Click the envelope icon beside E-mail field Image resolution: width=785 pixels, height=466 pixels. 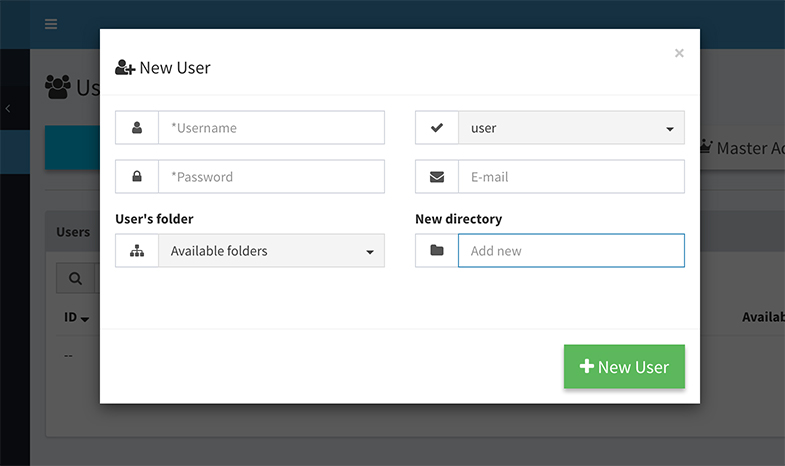click(437, 177)
